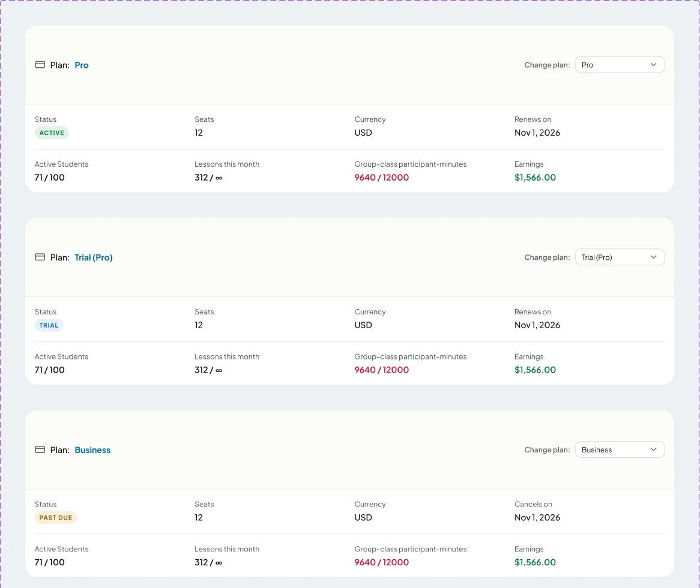Click the credit card icon beside Plan: Trial (Pro)
Viewport: 700px width, 588px height.
click(40, 257)
